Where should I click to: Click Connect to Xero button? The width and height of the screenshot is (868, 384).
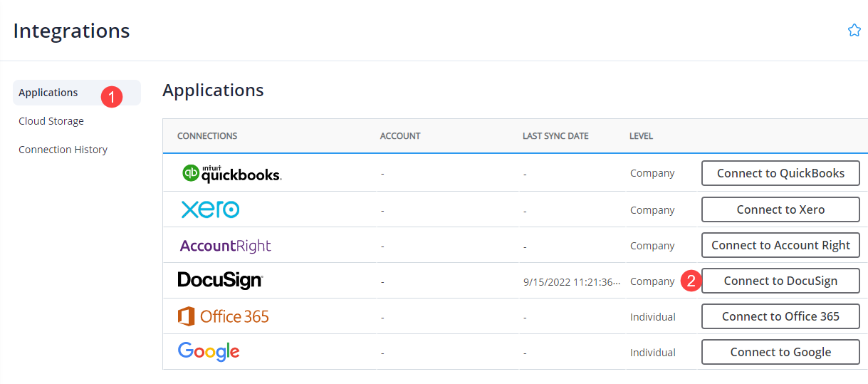pyautogui.click(x=780, y=209)
